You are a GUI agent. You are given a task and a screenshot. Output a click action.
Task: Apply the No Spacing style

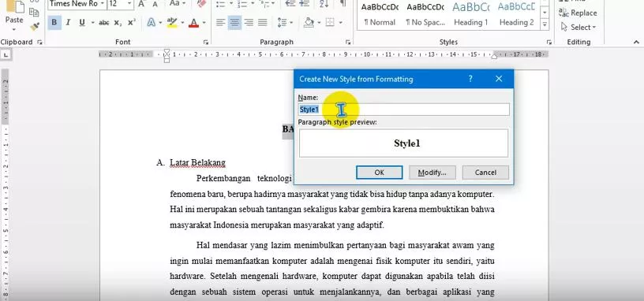[x=425, y=14]
